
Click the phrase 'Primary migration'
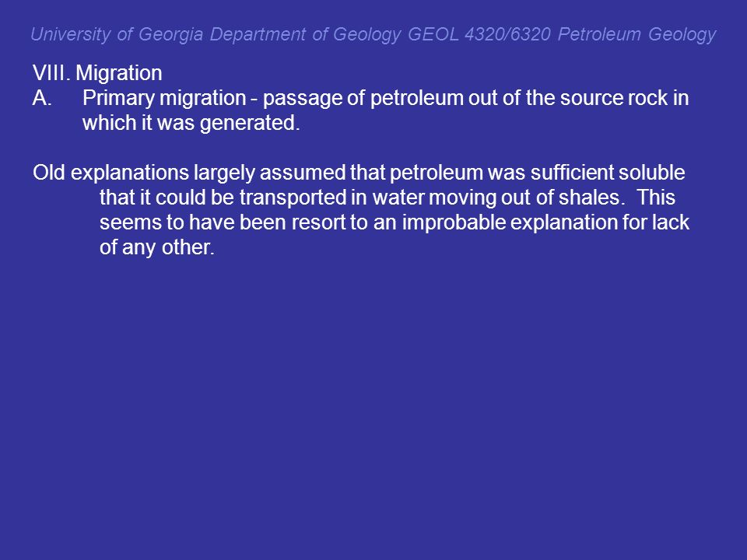164,98
